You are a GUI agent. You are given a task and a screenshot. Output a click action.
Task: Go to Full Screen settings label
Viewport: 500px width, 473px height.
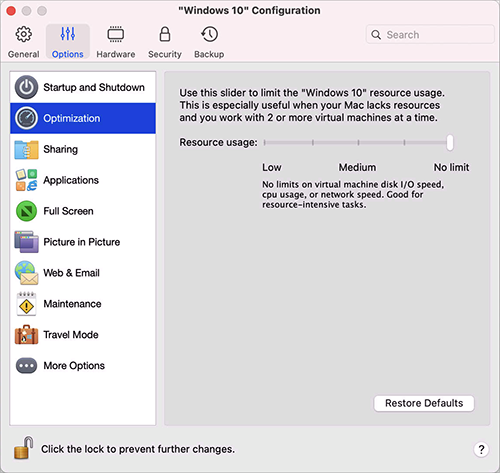(x=68, y=211)
